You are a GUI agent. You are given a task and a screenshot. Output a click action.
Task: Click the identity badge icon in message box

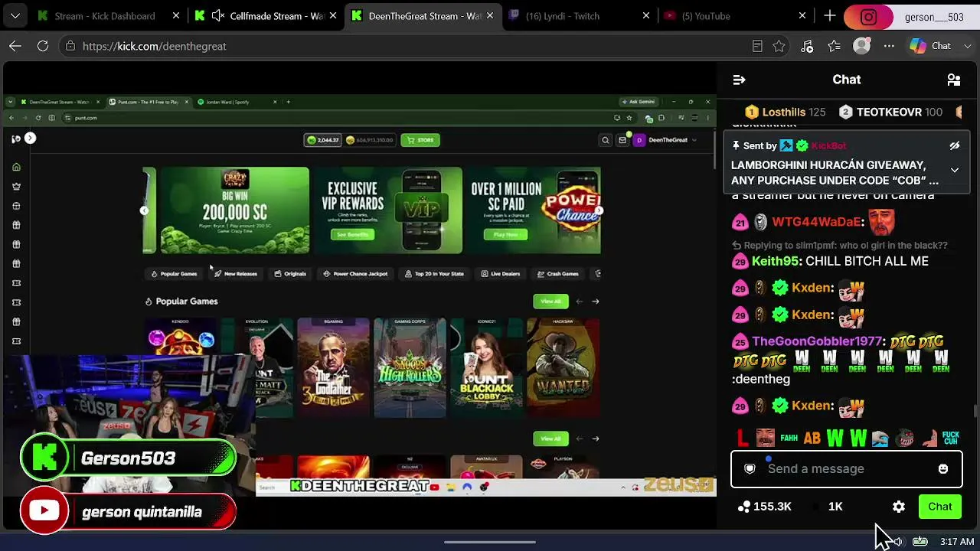pyautogui.click(x=750, y=469)
